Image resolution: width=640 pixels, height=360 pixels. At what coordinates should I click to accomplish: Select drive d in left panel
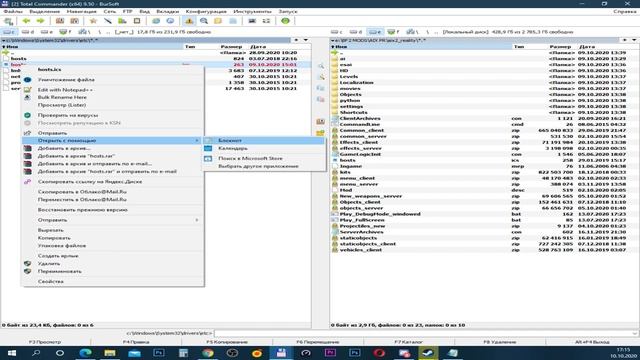28,32
